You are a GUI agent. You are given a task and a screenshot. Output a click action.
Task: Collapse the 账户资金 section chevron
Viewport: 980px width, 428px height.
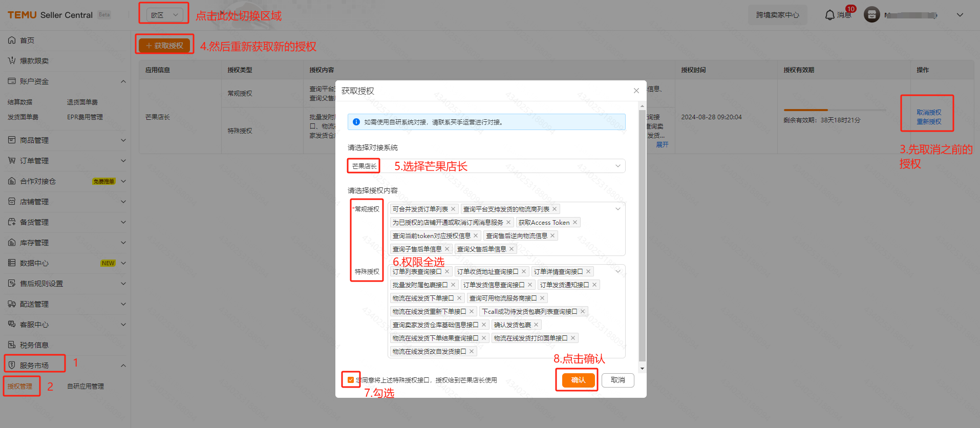click(x=123, y=81)
